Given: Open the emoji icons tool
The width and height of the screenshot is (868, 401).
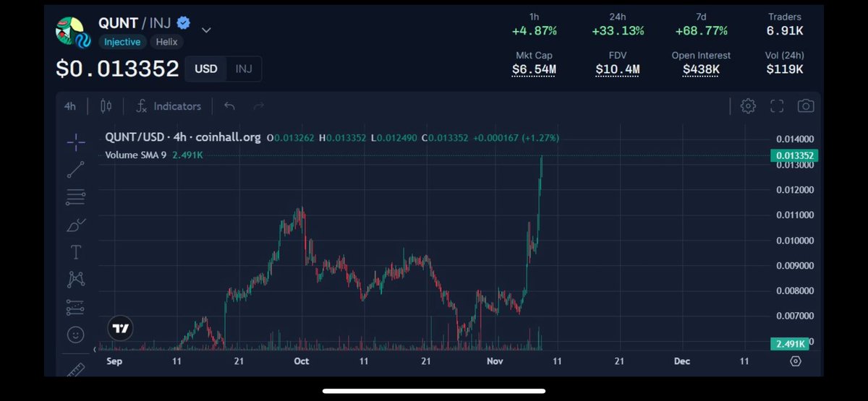Looking at the screenshot, I should click(76, 335).
